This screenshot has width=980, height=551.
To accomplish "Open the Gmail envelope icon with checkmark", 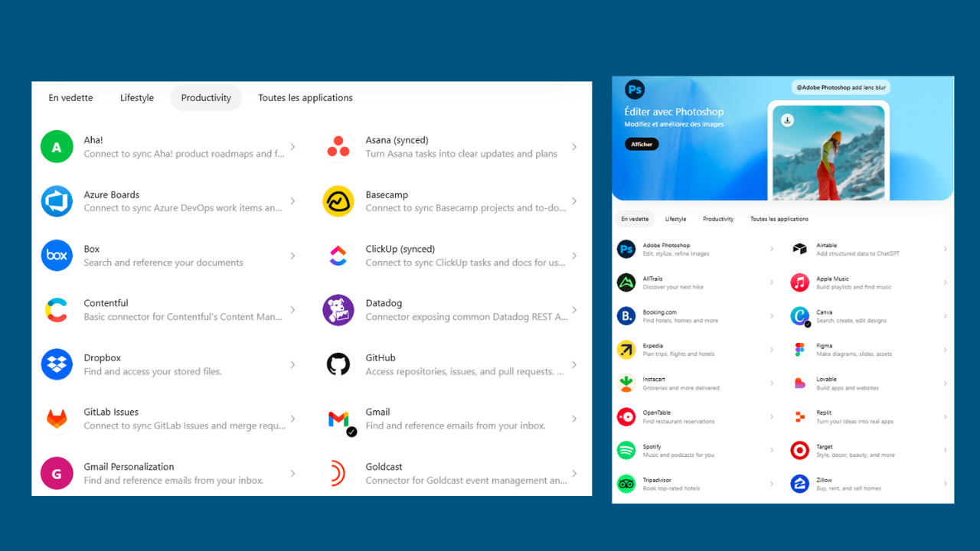I will 338,419.
